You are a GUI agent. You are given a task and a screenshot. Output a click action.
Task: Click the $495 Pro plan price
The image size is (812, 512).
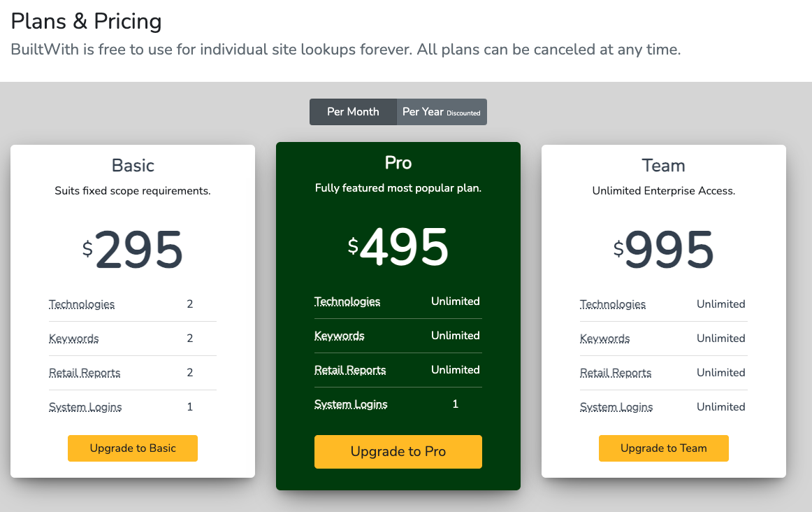tap(398, 248)
